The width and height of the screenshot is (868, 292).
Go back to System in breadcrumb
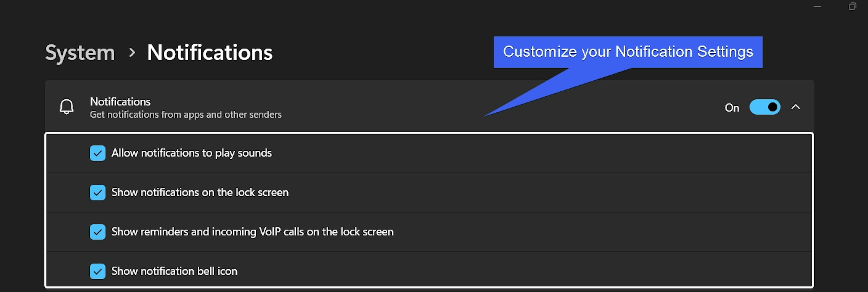coord(80,53)
